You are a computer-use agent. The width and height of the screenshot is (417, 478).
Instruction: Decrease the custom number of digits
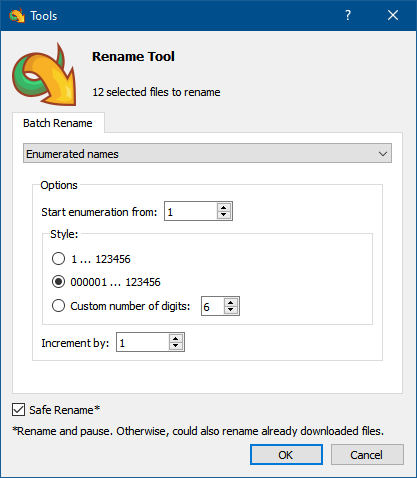click(231, 310)
